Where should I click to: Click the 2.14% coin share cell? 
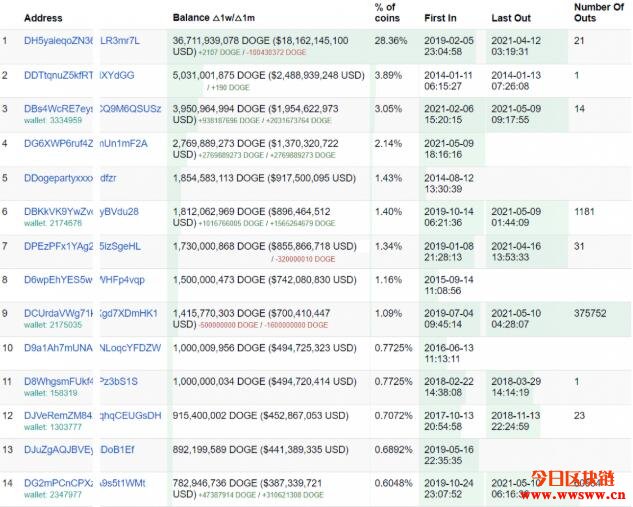[388, 144]
